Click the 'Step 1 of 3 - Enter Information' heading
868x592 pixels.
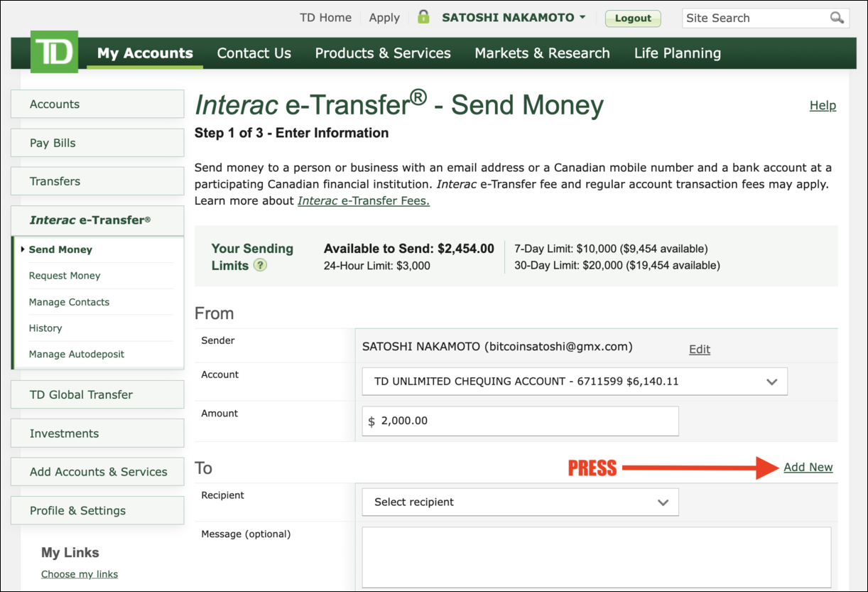click(292, 133)
